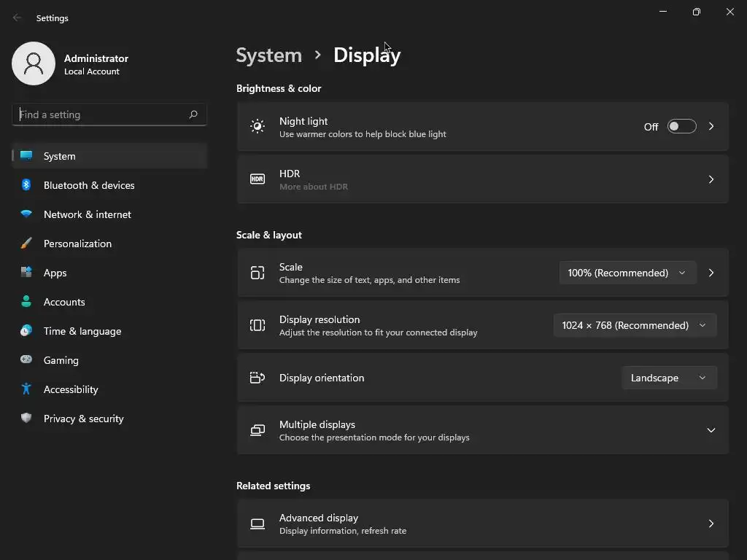This screenshot has height=560, width=747.
Task: Click the Gaming controller icon
Action: click(26, 360)
